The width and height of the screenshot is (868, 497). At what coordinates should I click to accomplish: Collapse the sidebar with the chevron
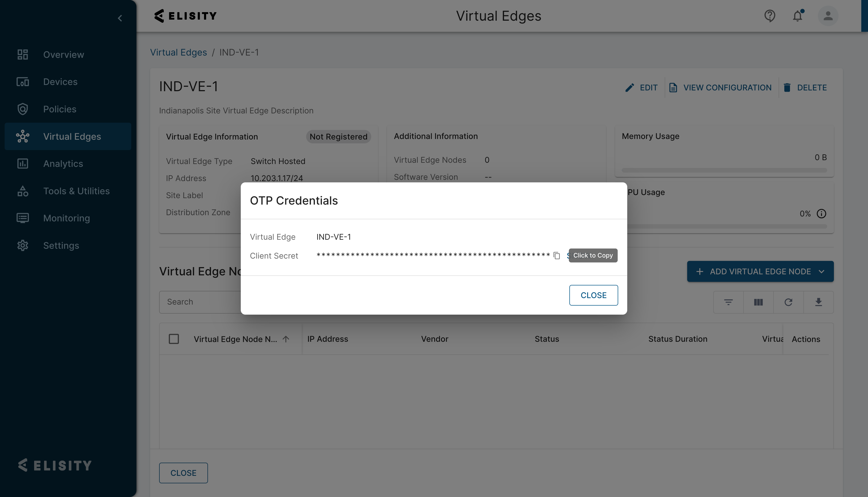[120, 18]
